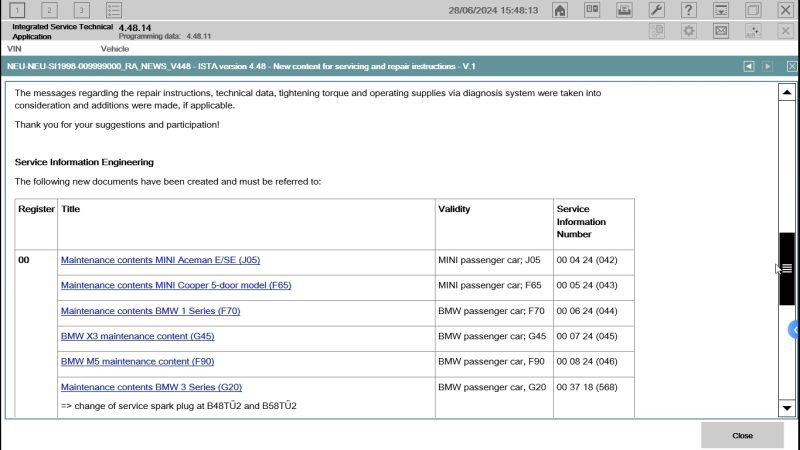The image size is (800, 450).
Task: Close the news document header X
Action: 792,66
